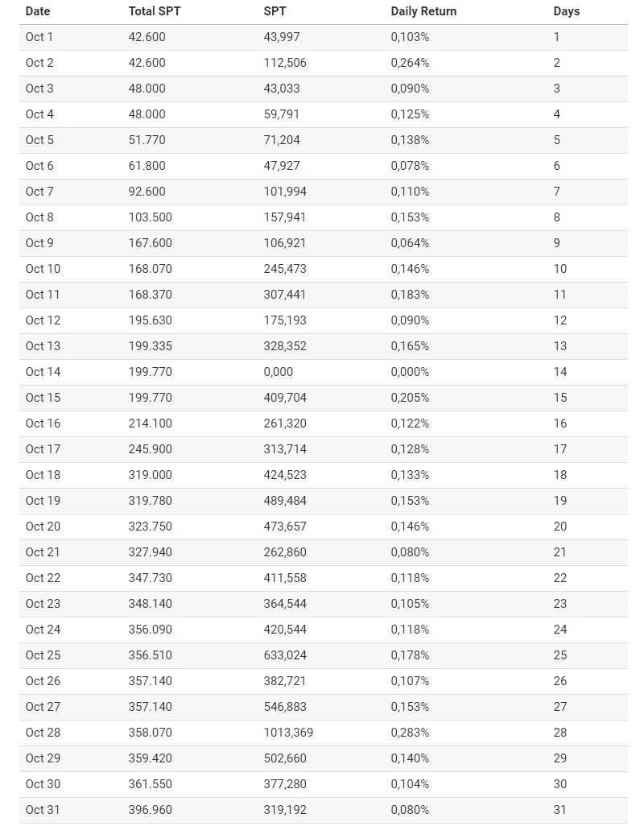Screen dimensions: 644x826
Task: Select the Oct 14 date cell
Action: click(43, 372)
